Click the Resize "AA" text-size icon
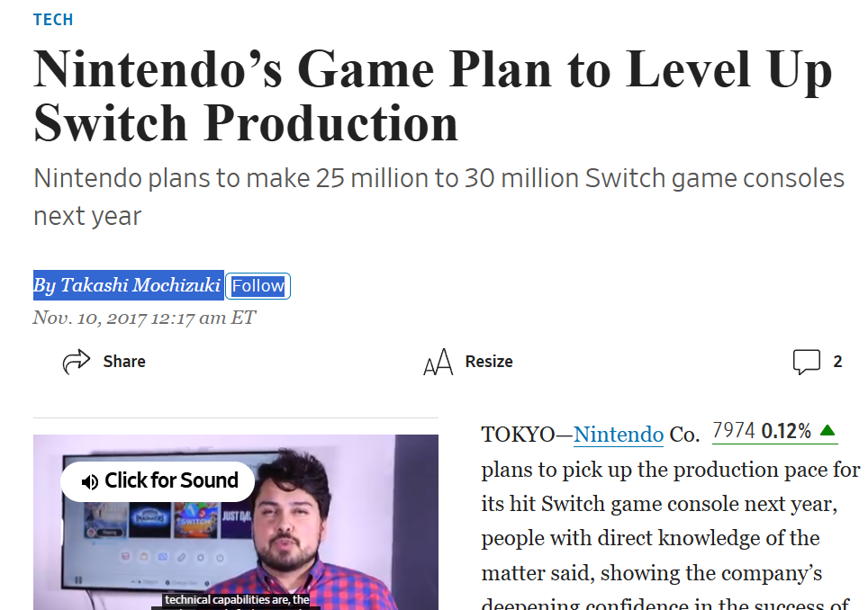The height and width of the screenshot is (610, 868). click(438, 363)
